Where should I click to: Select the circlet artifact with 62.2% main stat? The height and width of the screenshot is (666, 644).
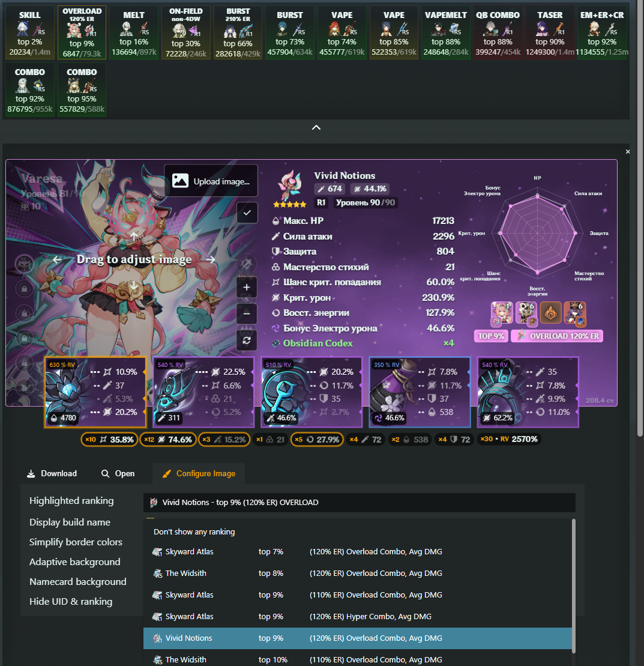coord(528,392)
